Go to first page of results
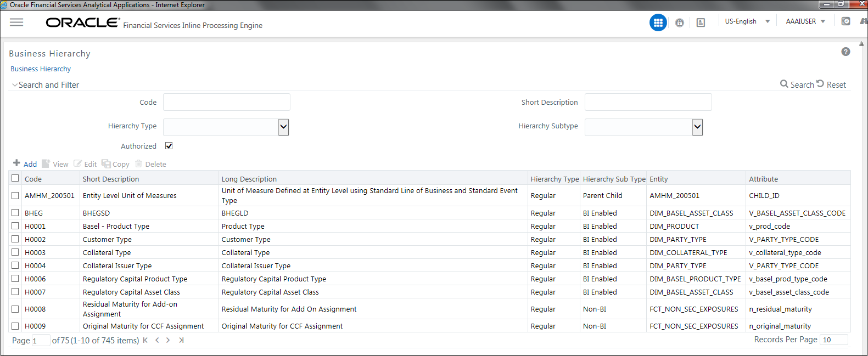The height and width of the screenshot is (356, 868). coord(145,340)
